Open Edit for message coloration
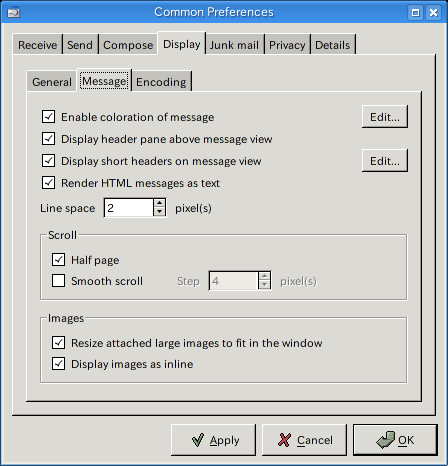448x466 pixels. pos(385,117)
